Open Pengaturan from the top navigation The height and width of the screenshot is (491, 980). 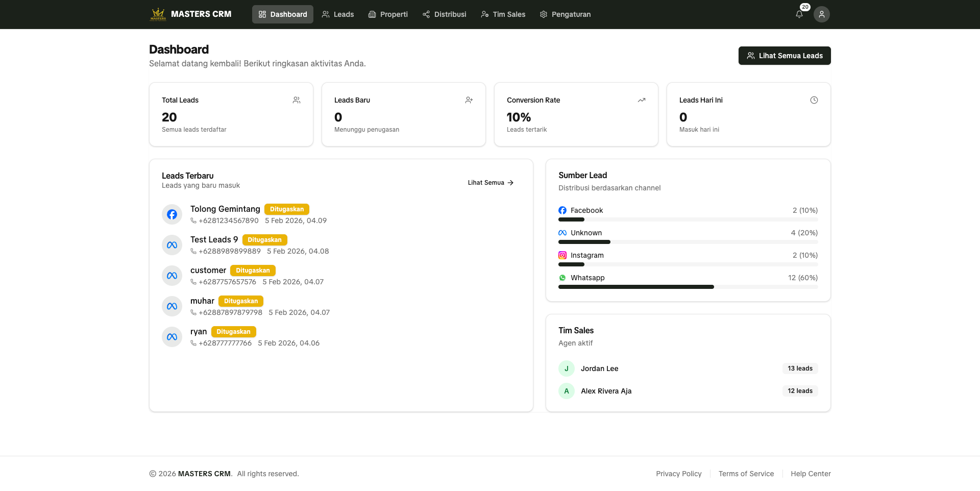(565, 14)
